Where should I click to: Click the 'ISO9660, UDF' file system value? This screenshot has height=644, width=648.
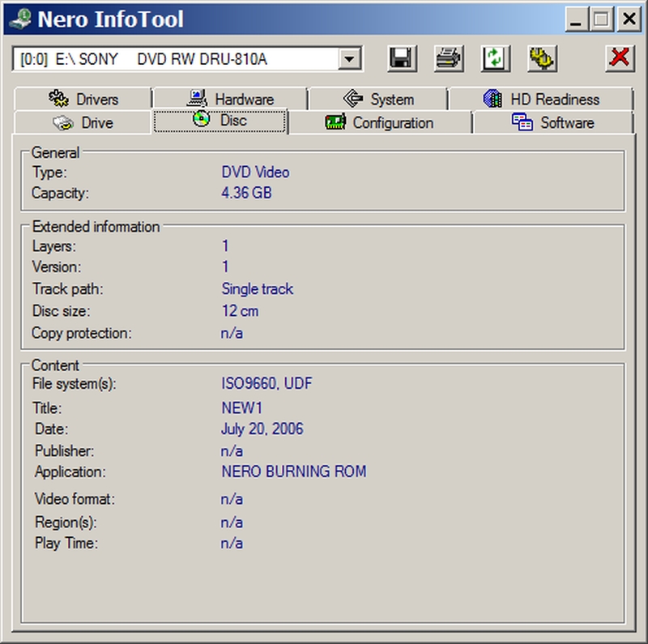[x=267, y=383]
